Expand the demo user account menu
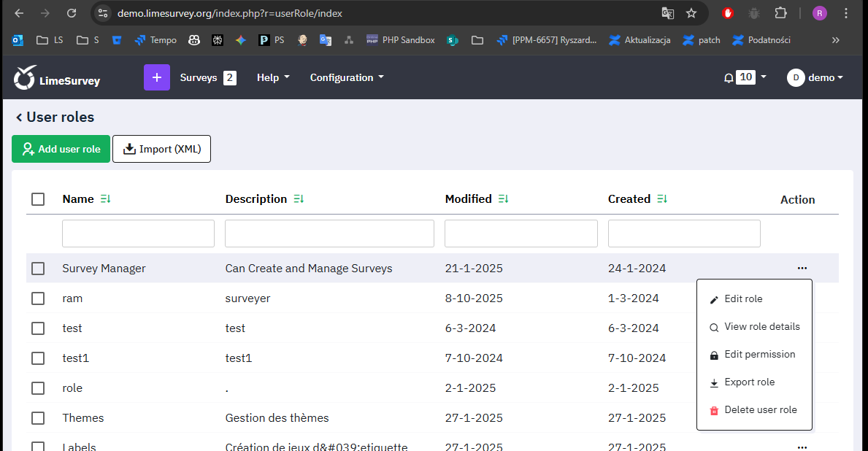 [x=815, y=77]
